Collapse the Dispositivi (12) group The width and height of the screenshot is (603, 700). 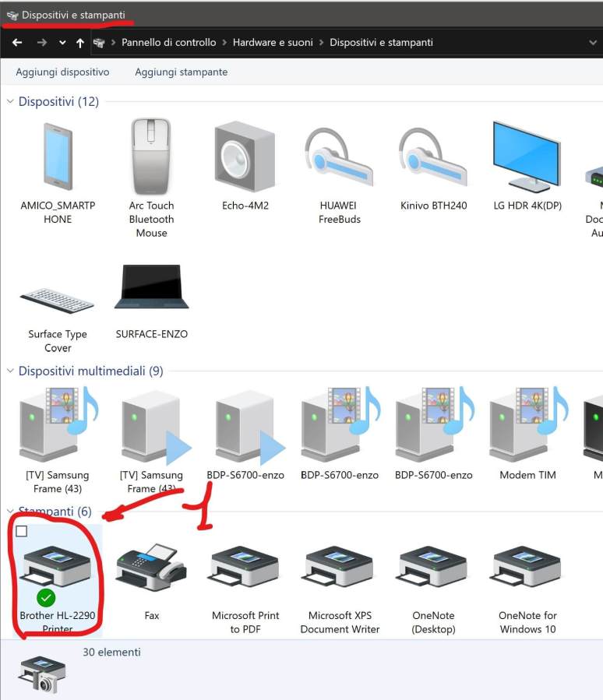click(11, 102)
